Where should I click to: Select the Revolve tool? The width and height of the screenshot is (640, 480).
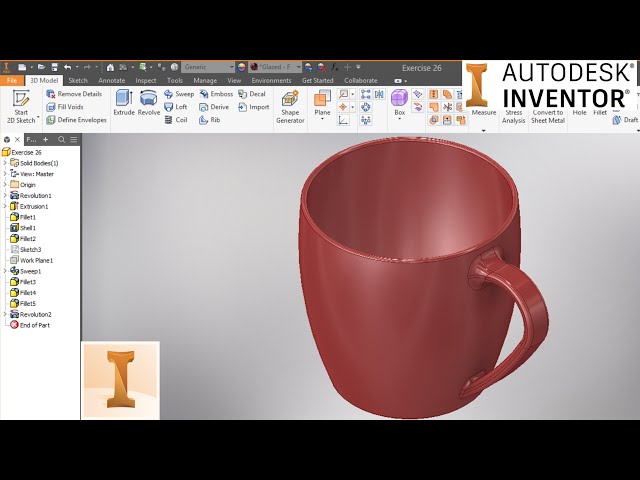[x=149, y=103]
